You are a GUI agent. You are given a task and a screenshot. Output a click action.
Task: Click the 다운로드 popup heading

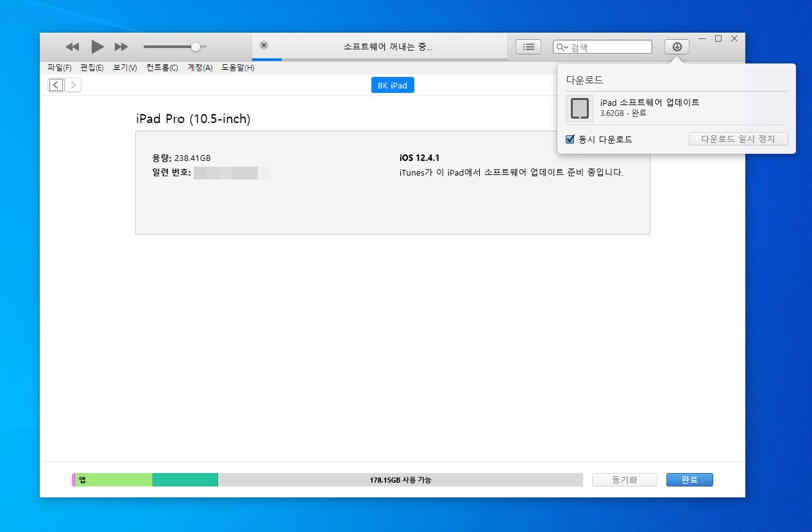(x=584, y=80)
